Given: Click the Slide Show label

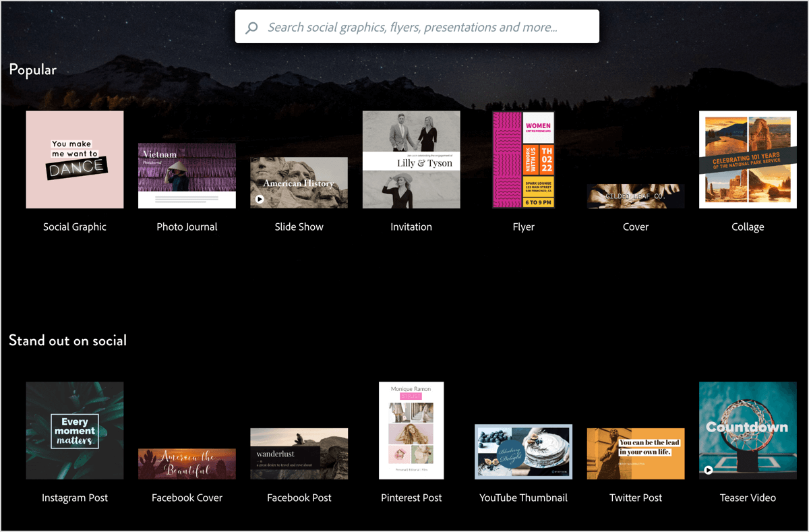Looking at the screenshot, I should coord(299,227).
